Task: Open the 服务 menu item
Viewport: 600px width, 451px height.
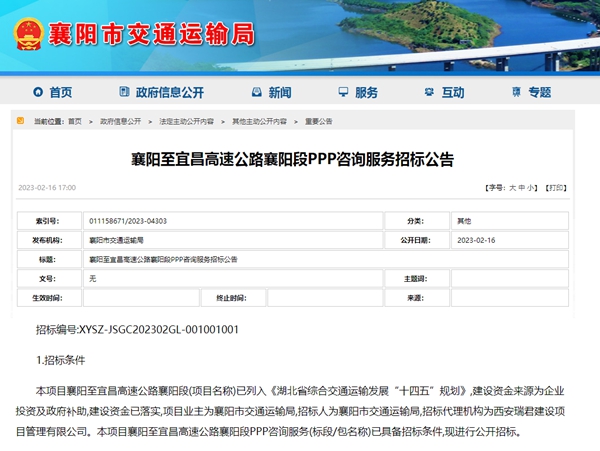Action: (366, 92)
